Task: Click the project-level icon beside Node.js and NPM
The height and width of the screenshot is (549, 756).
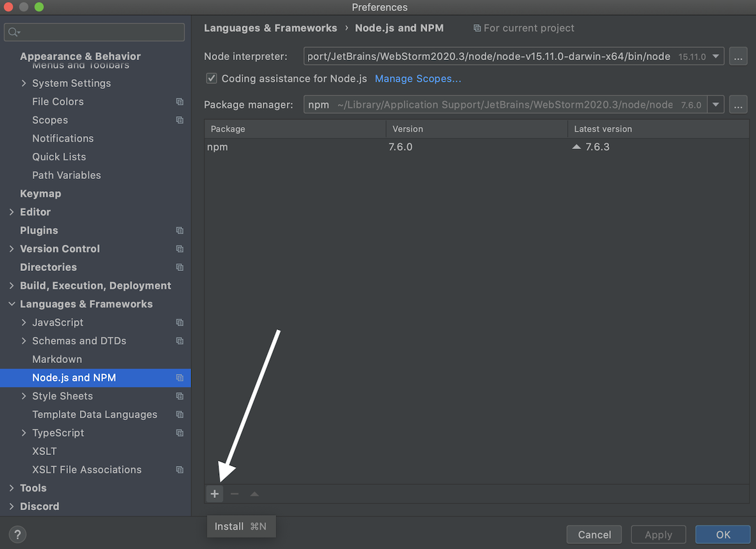Action: coord(180,378)
